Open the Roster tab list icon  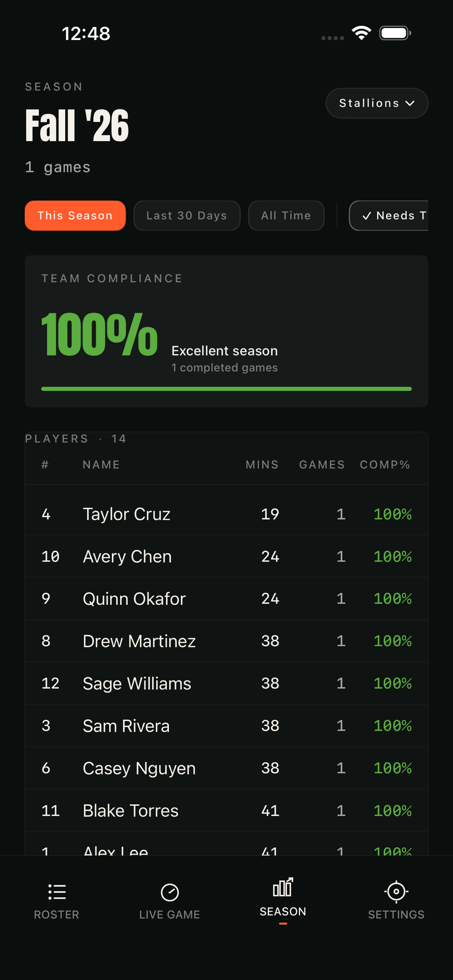57,892
